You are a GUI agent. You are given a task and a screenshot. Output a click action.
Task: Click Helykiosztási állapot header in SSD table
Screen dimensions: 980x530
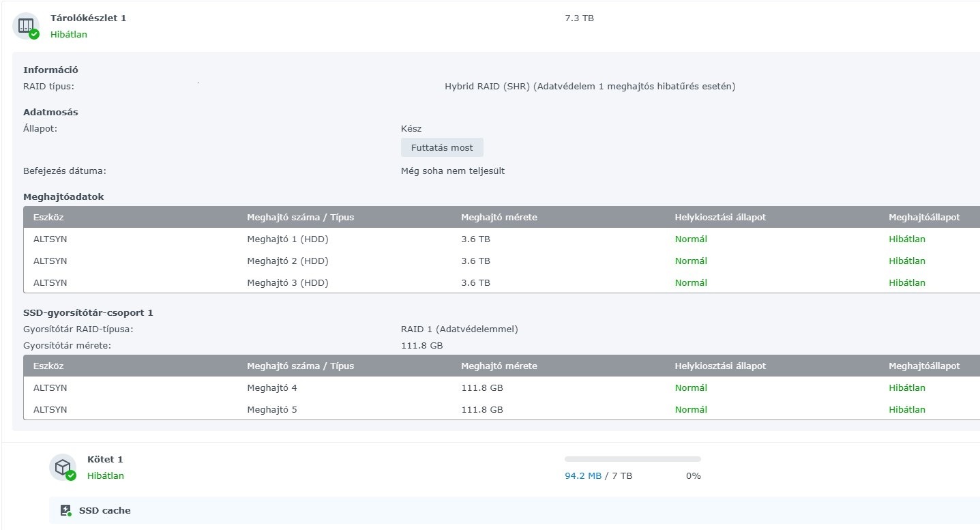720,366
